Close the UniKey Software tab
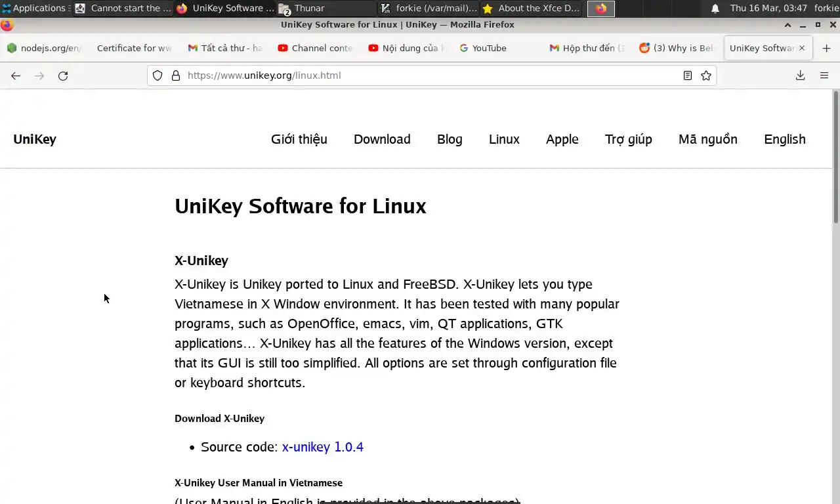This screenshot has height=504, width=840. 801,48
